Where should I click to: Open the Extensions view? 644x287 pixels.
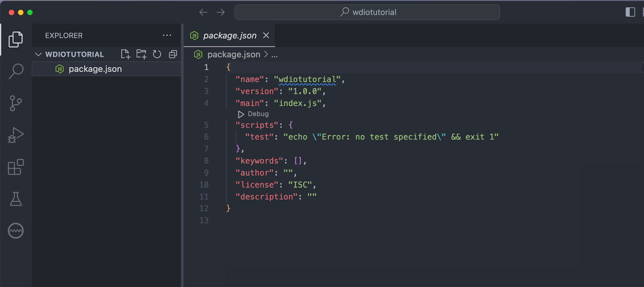pos(16,167)
